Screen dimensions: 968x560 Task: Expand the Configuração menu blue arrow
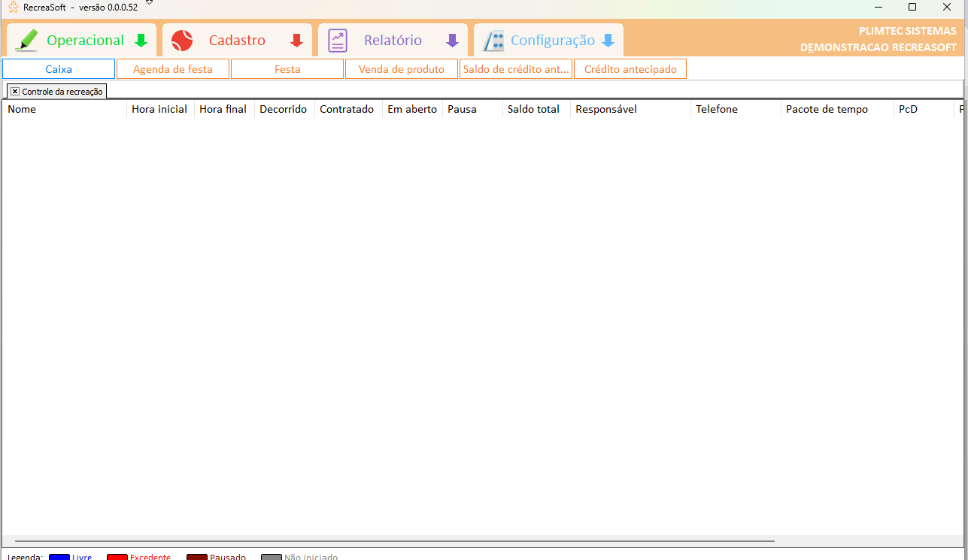608,41
